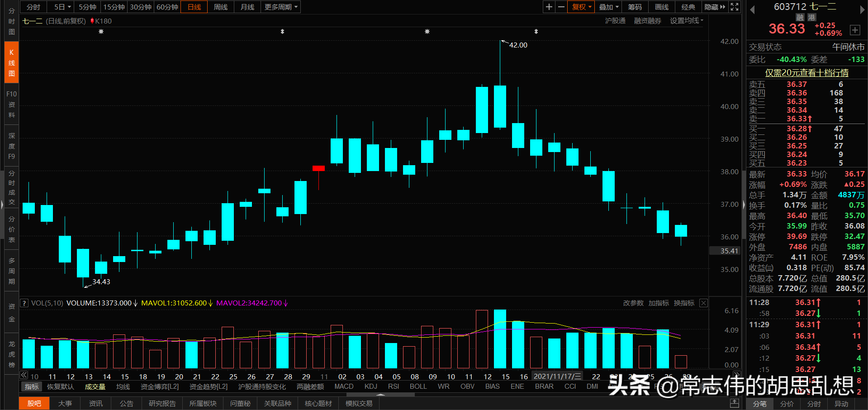
Task: Close the VOL indicator panel with X
Action: pos(703,303)
